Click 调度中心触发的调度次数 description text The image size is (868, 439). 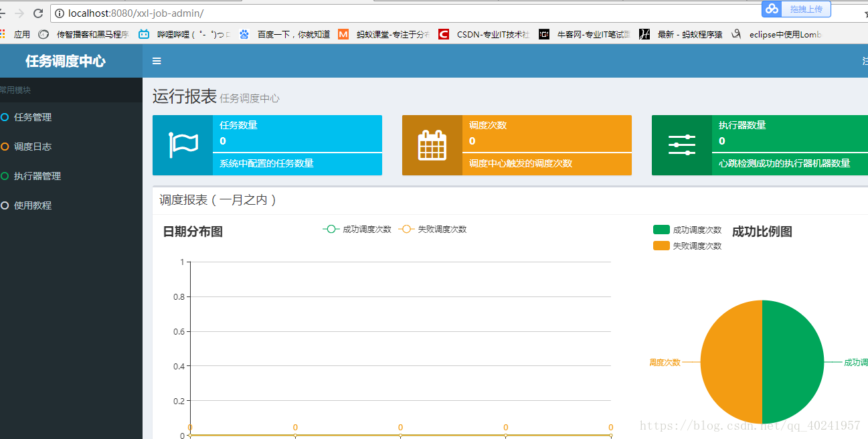pyautogui.click(x=521, y=163)
